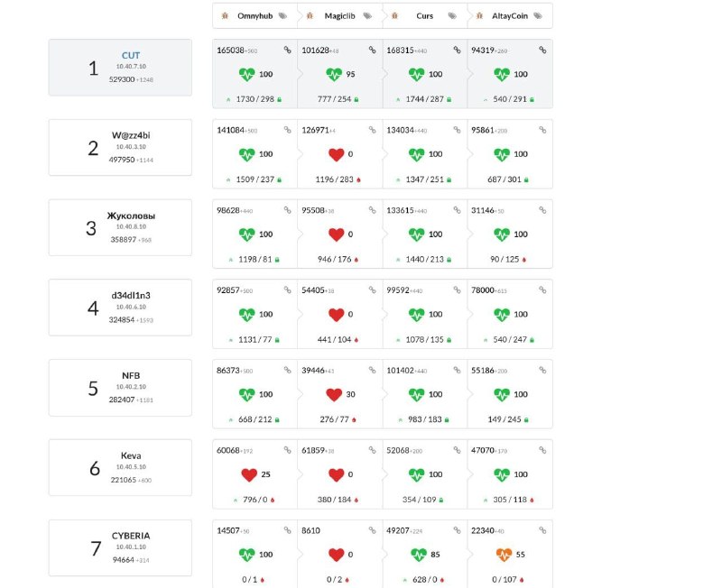Click link icon in d34dl1n3's AltayCoin cell
The height and width of the screenshot is (588, 722).
click(x=542, y=289)
